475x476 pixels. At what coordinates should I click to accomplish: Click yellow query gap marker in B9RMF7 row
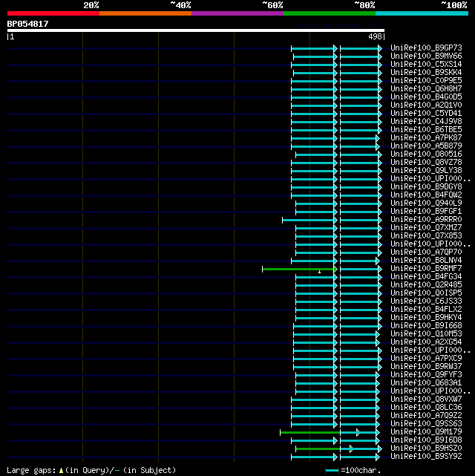pyautogui.click(x=319, y=272)
